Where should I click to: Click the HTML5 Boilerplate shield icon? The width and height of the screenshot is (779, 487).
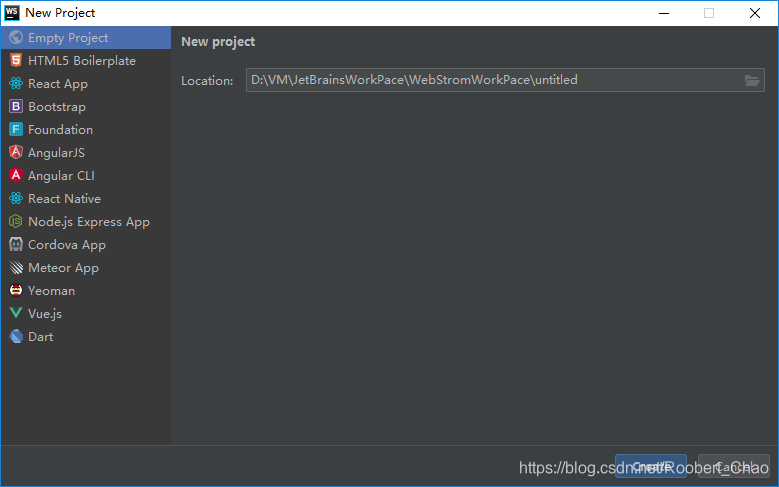coord(16,60)
